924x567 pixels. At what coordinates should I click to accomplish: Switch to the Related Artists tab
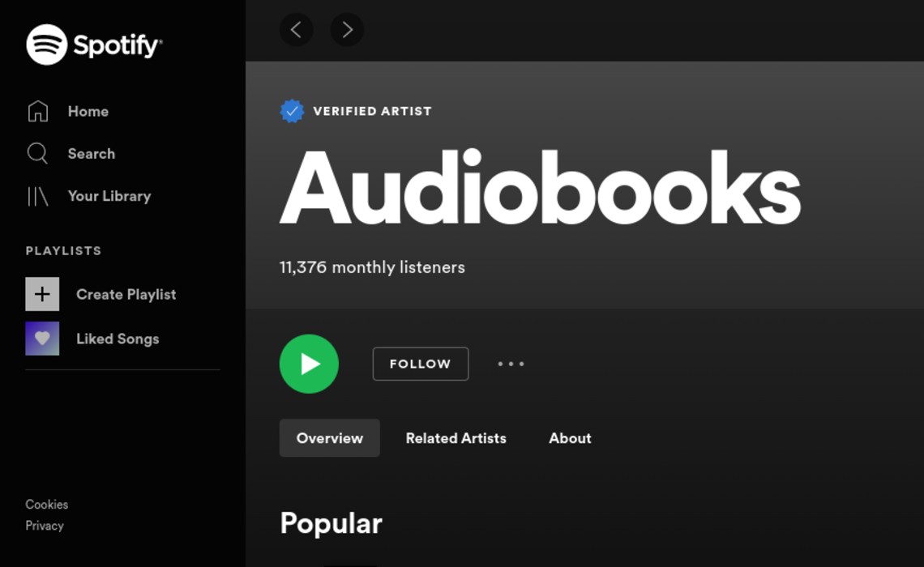(456, 438)
